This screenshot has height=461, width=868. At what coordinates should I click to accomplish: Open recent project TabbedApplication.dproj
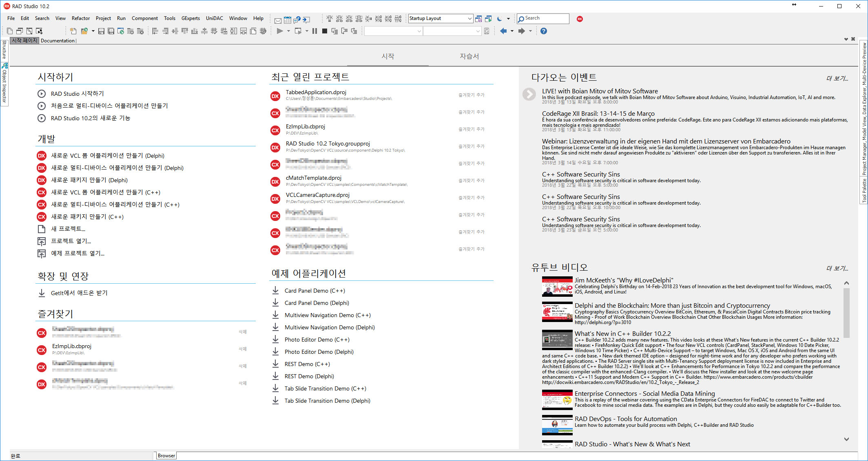coord(316,93)
